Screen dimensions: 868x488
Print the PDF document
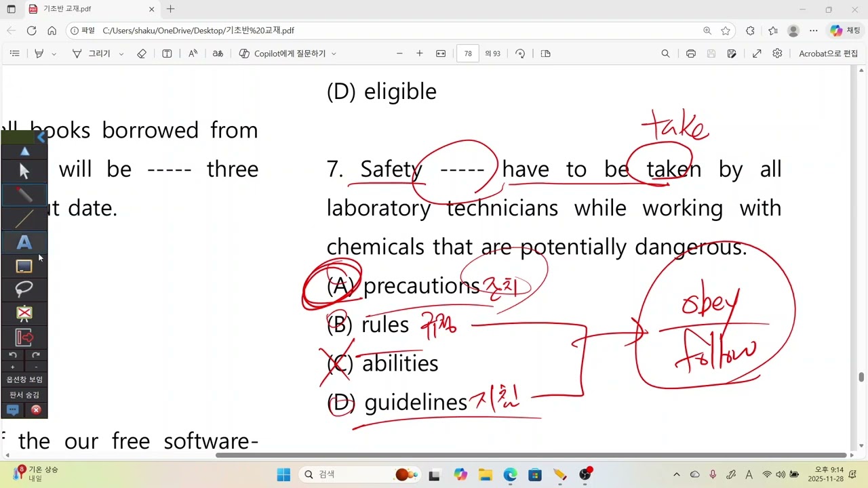click(x=690, y=54)
